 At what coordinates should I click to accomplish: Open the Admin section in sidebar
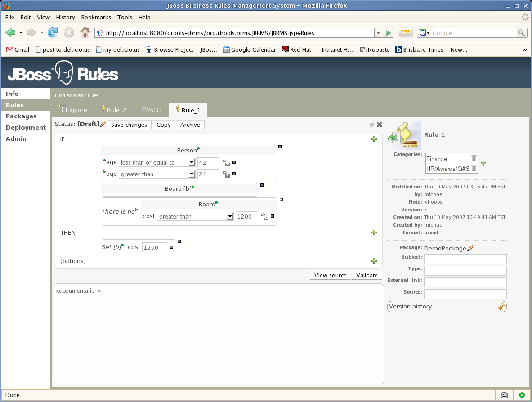16,138
